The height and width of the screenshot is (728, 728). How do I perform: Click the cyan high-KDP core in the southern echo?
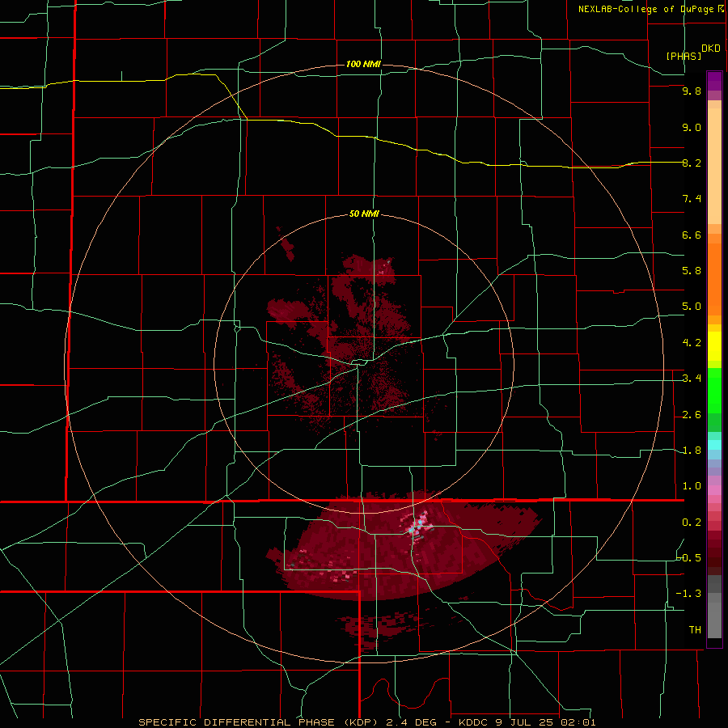tap(417, 523)
